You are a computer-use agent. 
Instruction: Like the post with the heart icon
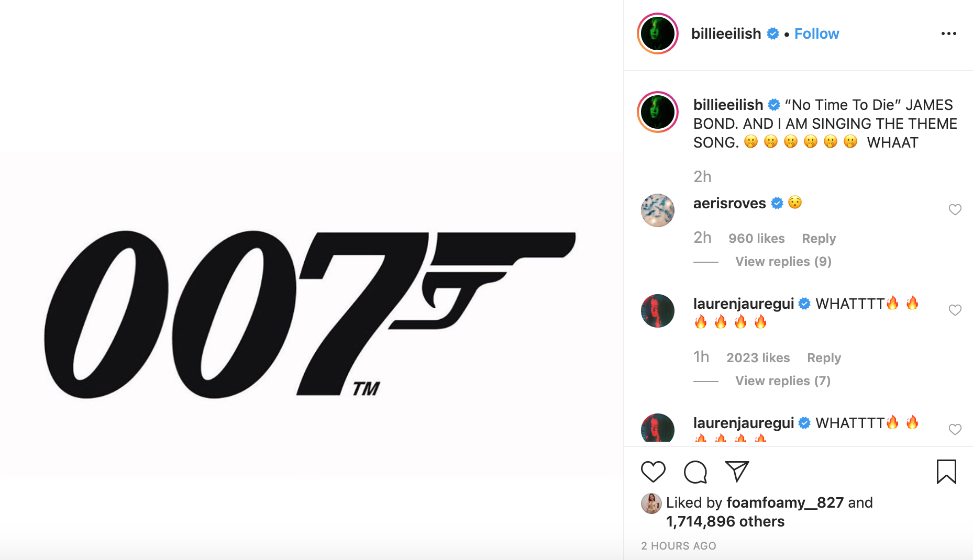(653, 472)
